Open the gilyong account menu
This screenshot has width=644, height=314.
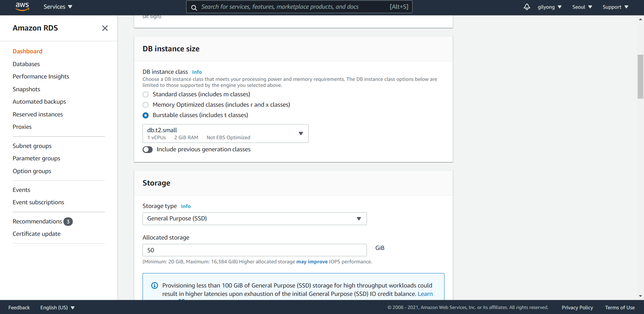pos(549,7)
